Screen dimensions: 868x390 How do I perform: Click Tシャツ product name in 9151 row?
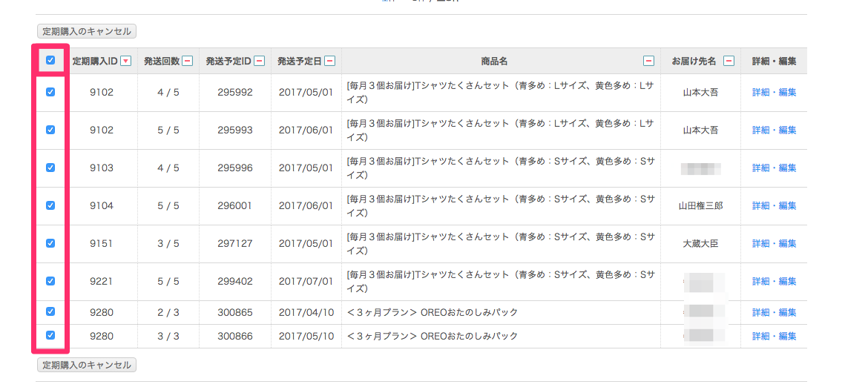click(x=501, y=243)
